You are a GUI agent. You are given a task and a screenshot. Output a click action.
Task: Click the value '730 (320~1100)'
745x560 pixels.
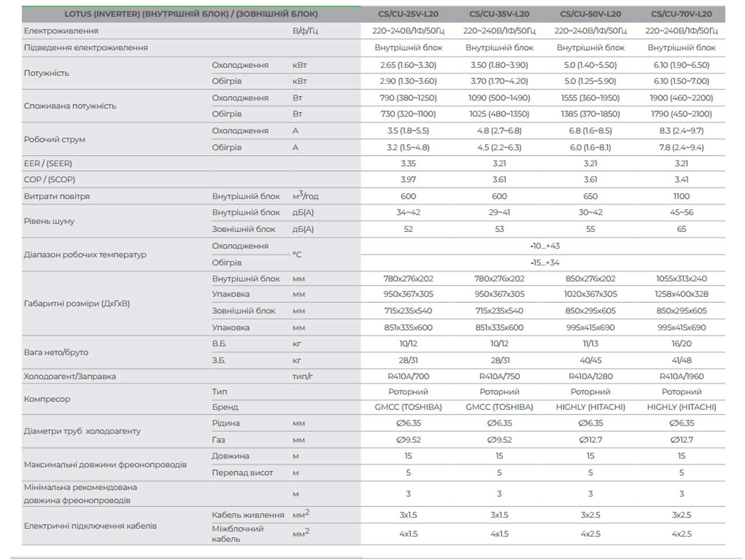[x=408, y=114]
